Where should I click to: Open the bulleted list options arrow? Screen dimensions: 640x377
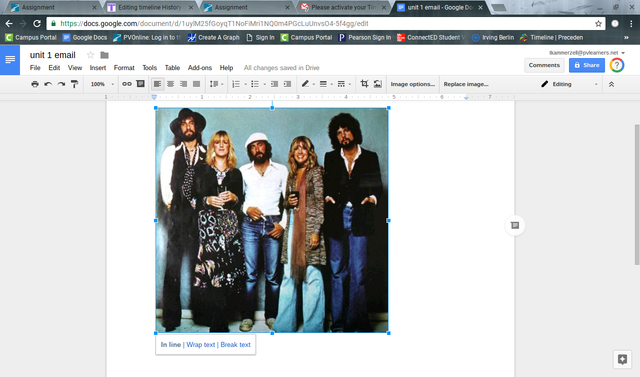pos(264,84)
